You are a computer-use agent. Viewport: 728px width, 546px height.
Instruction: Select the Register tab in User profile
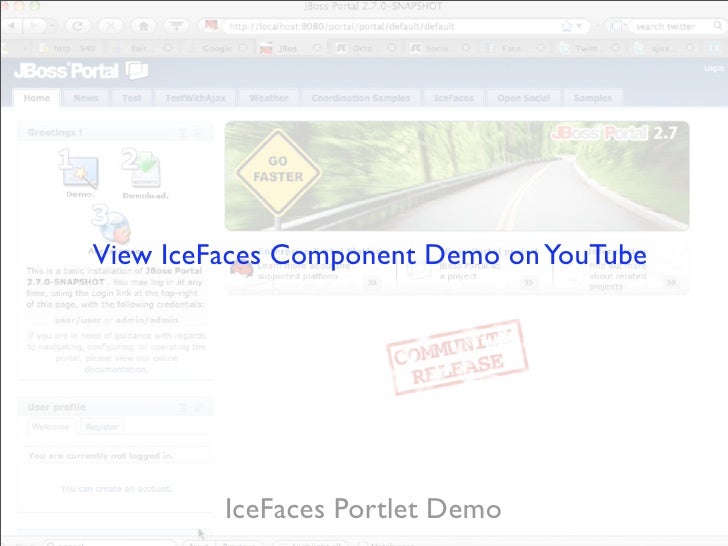102,427
